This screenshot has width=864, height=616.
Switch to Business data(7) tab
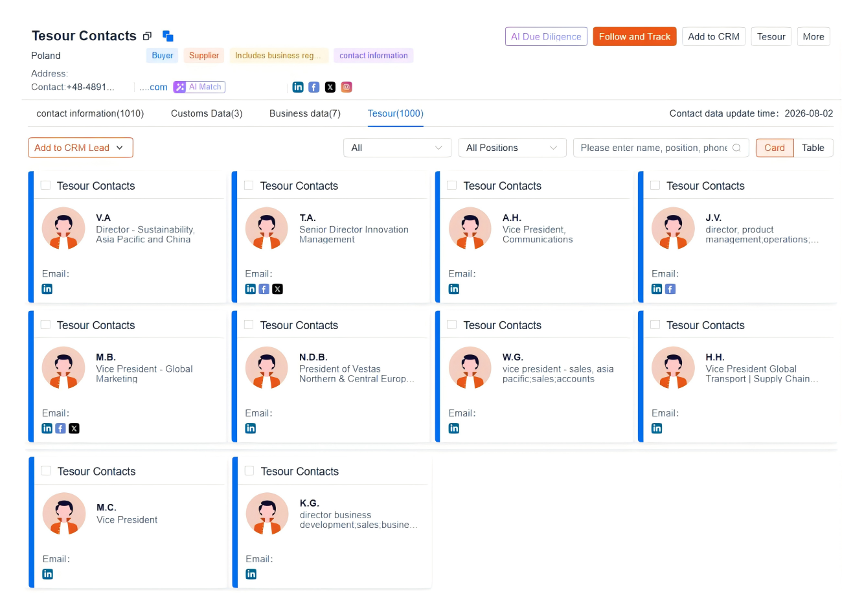(305, 113)
